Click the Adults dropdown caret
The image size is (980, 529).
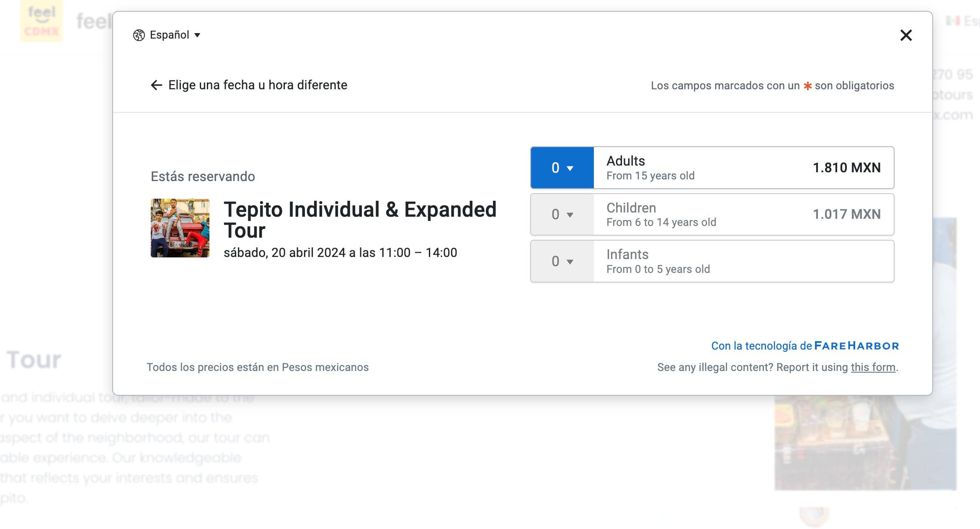570,168
